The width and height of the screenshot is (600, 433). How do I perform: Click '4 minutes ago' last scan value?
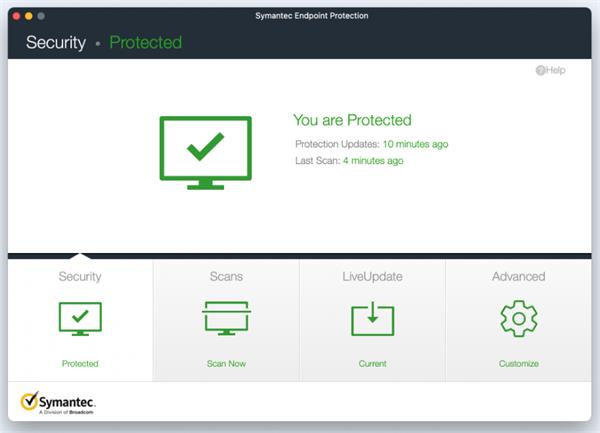(x=373, y=161)
